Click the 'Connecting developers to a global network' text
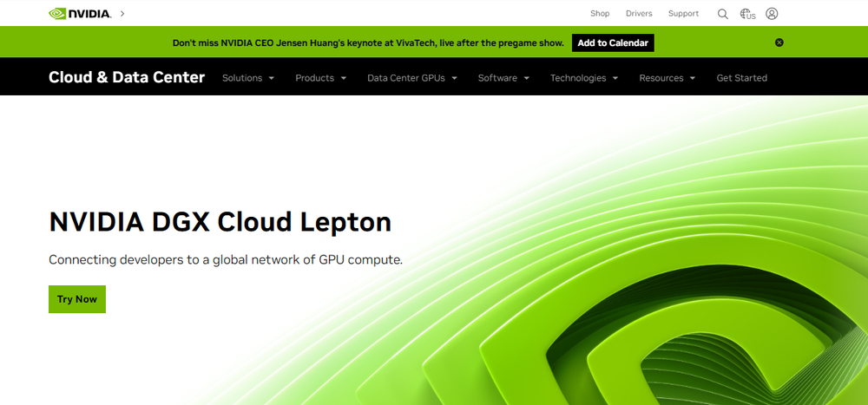This screenshot has height=405, width=868. (226, 259)
